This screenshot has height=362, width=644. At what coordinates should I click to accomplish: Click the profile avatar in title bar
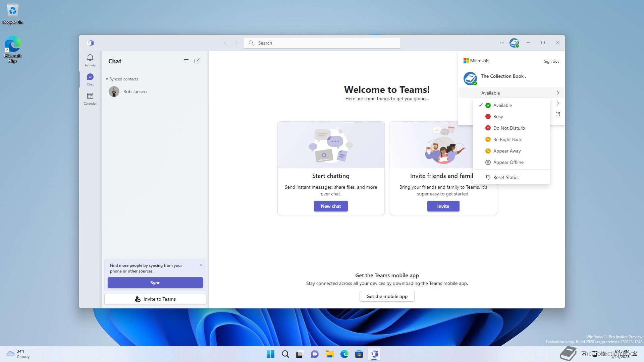pyautogui.click(x=514, y=43)
